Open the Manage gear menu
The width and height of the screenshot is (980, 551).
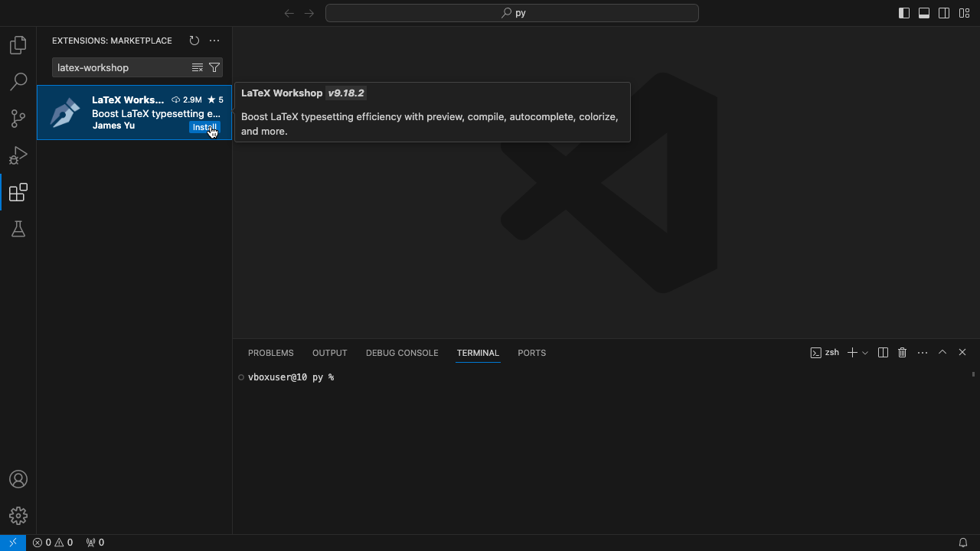(18, 516)
